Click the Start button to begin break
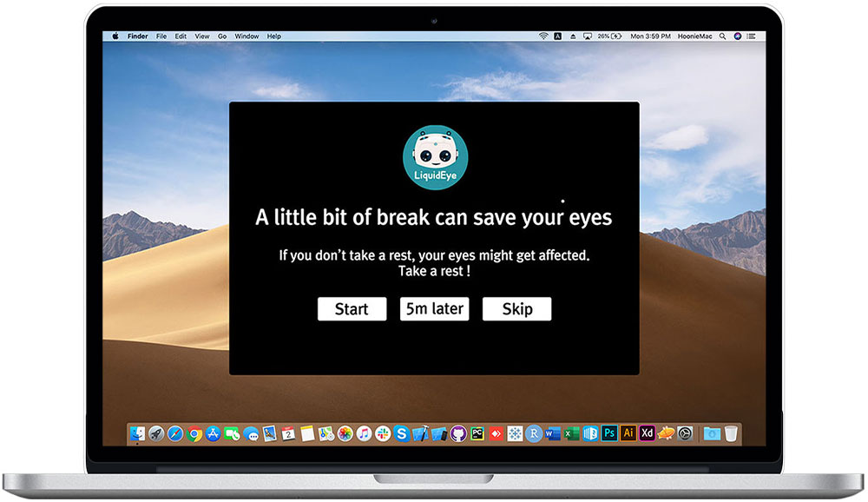Viewport: 868px width, 502px height. point(352,308)
